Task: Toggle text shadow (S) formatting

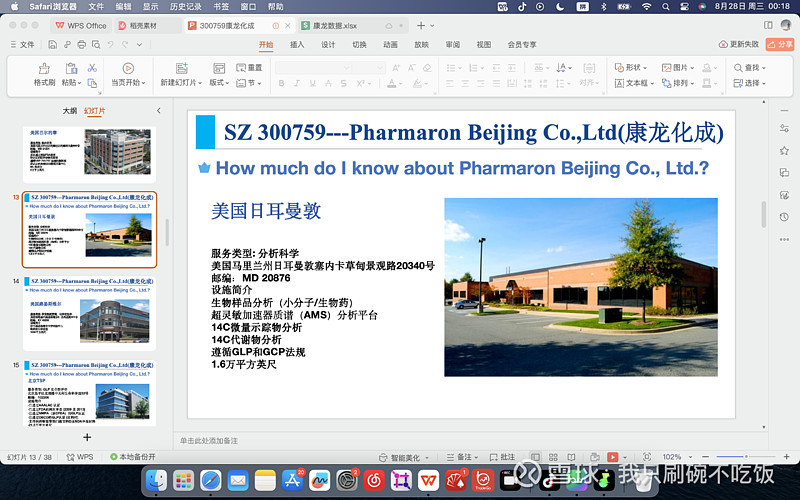Action: pos(343,83)
